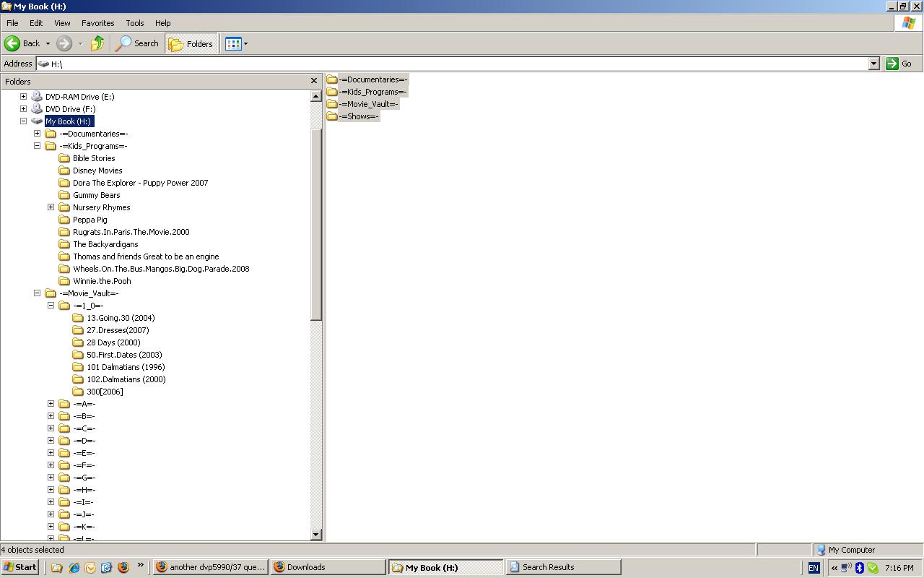Click -=Movie_Vault=- folder in right pane
The width and height of the screenshot is (924, 578).
coord(362,104)
